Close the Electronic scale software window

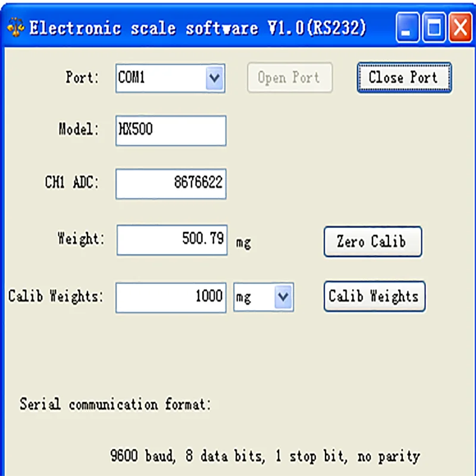click(x=461, y=27)
